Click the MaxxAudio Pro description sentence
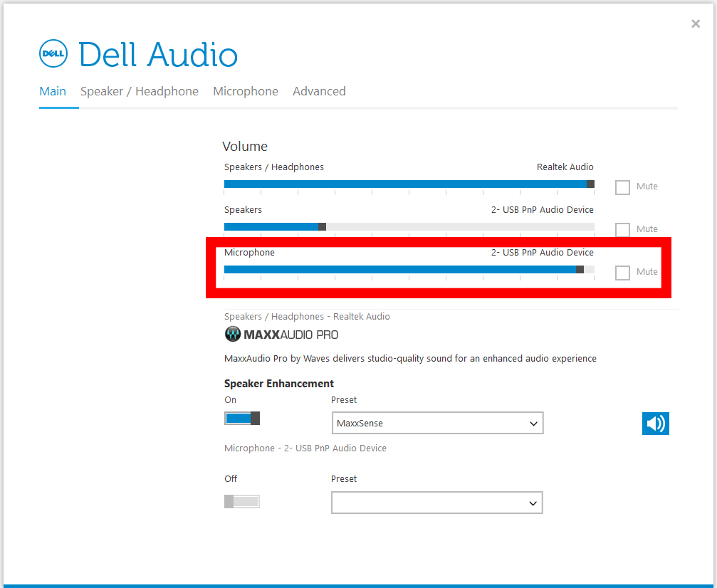 (410, 359)
